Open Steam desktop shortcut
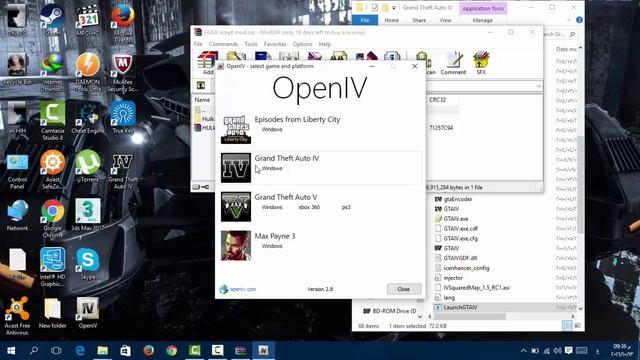 point(52,20)
